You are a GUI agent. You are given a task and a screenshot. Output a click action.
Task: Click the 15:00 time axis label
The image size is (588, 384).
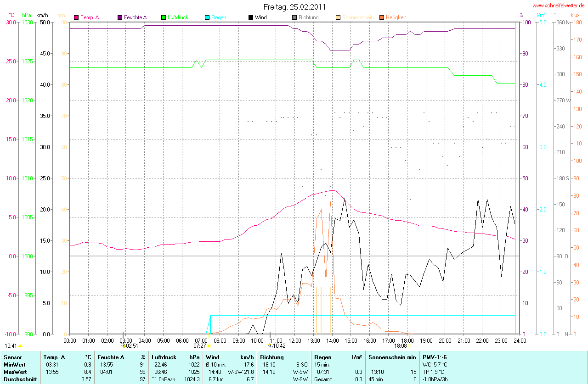click(x=351, y=341)
